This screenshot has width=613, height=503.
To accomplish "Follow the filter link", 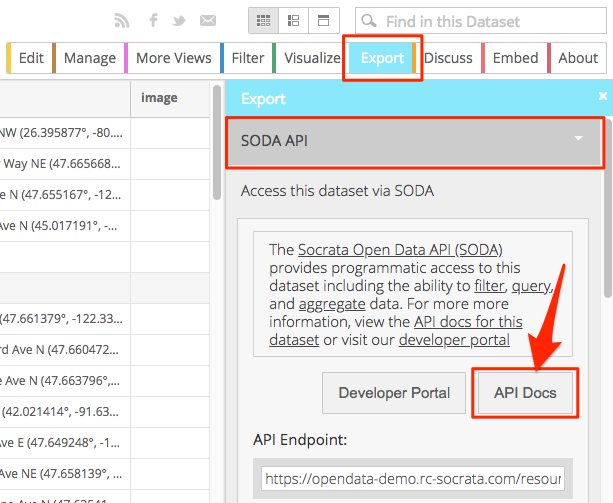I will pos(489,286).
